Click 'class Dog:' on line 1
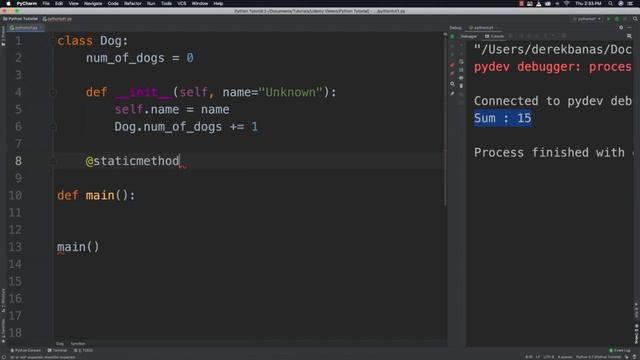Image resolution: width=640 pixels, height=360 pixels. [93, 41]
